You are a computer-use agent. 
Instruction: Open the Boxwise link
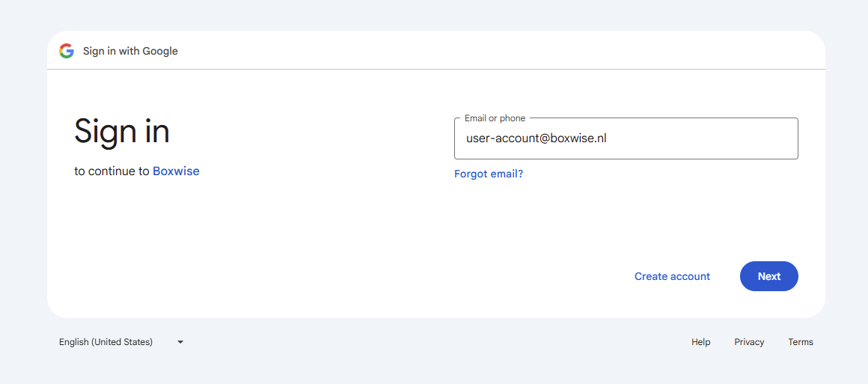pos(176,171)
